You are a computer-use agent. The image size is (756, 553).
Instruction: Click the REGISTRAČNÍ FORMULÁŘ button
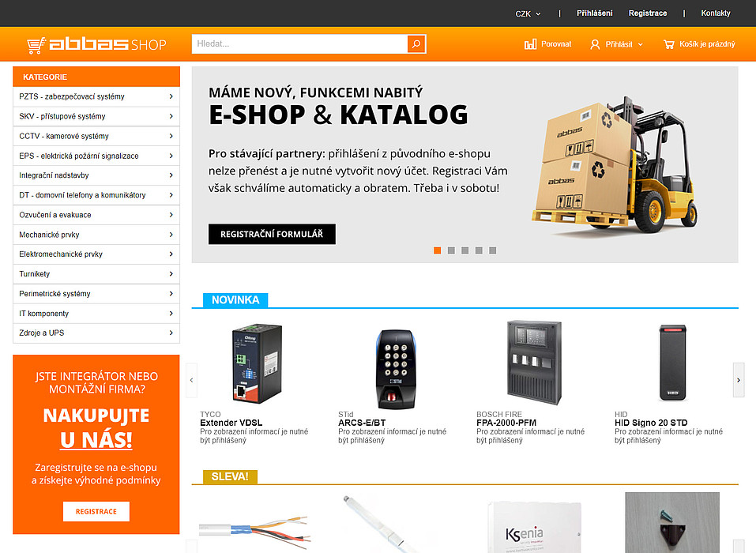pos(272,234)
